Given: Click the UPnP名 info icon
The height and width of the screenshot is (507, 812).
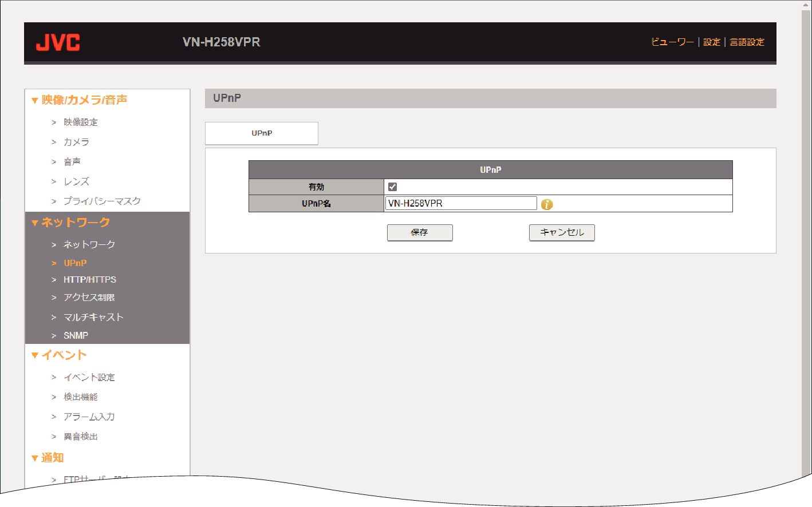Looking at the screenshot, I should [x=547, y=204].
